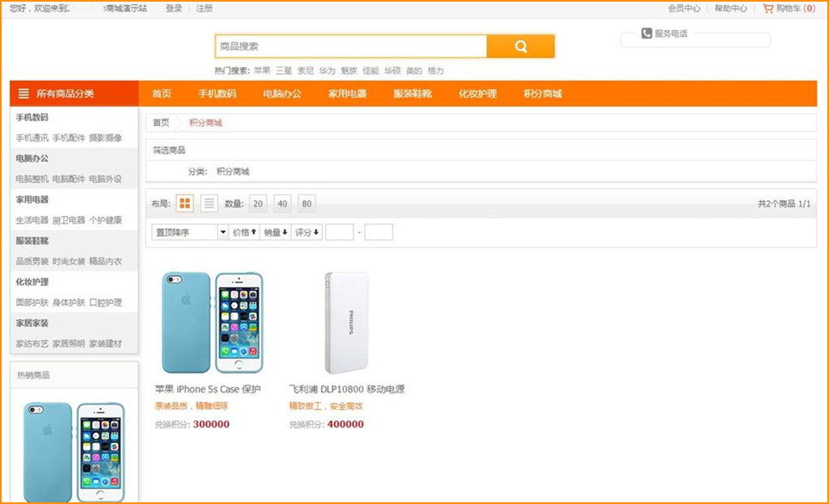The height and width of the screenshot is (504, 829).
Task: Click the 注册 link
Action: (204, 8)
